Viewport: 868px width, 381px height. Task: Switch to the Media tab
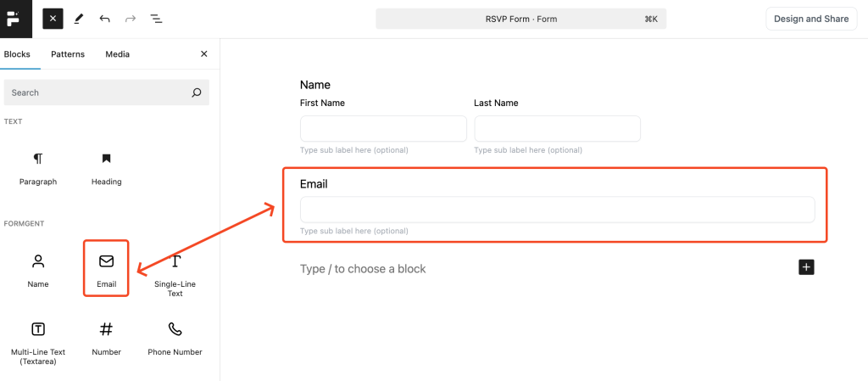[x=117, y=54]
